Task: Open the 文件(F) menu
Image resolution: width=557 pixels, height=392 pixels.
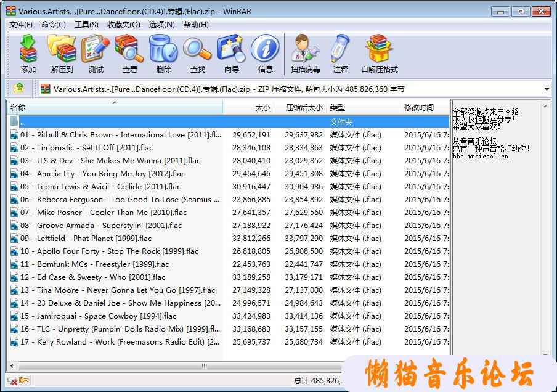Action: [x=20, y=25]
